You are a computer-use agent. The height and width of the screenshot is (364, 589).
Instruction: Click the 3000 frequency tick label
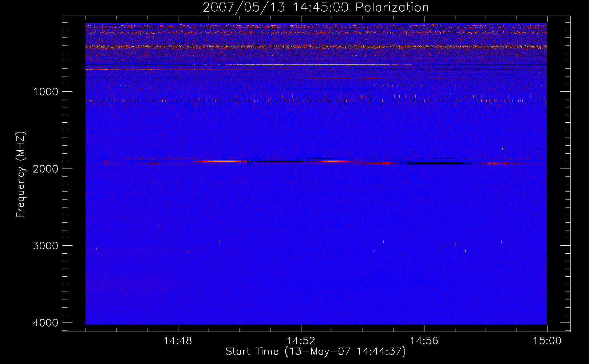click(x=46, y=246)
